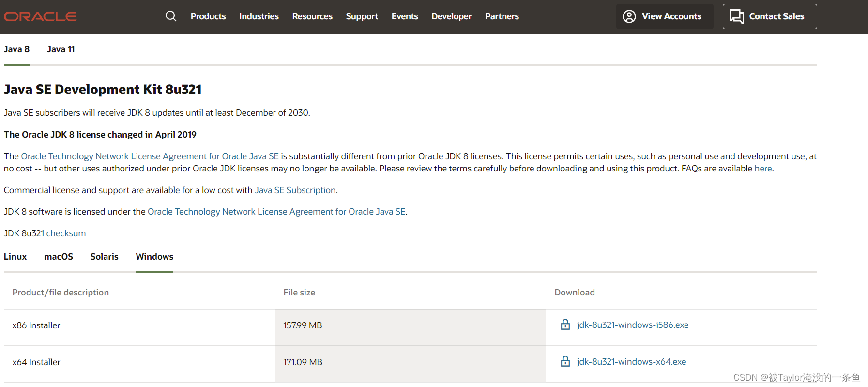Click the 'x86 Installer' row label

click(x=36, y=325)
